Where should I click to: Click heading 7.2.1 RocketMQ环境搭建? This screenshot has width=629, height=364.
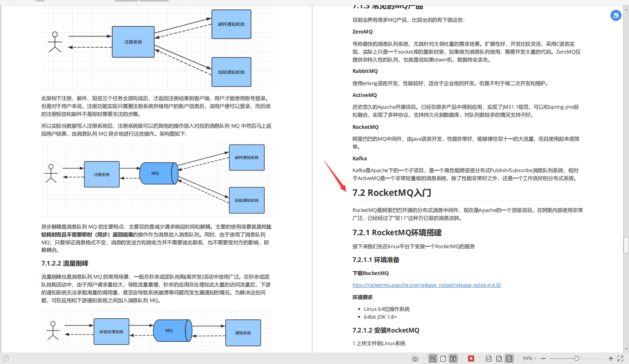point(397,232)
